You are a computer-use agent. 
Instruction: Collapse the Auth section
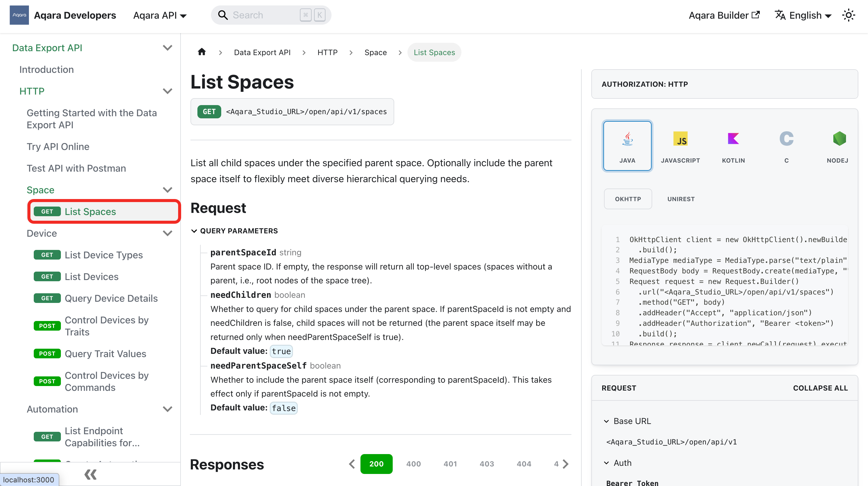tap(618, 463)
